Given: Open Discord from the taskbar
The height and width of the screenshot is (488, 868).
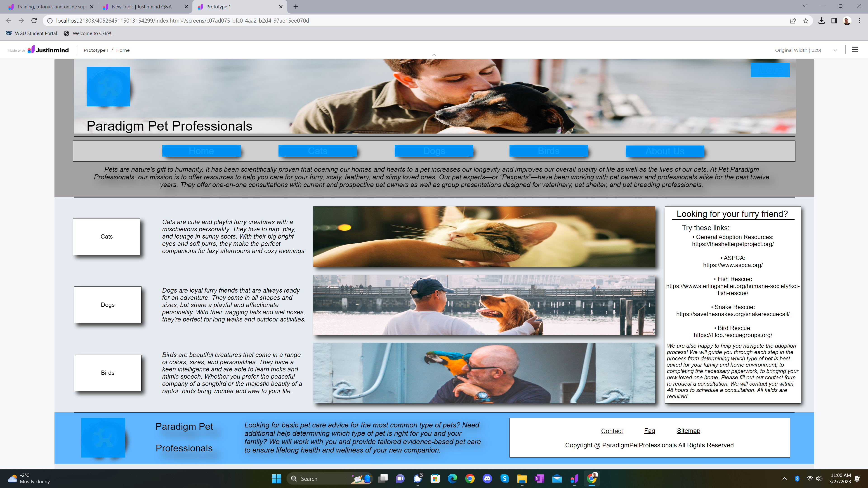Looking at the screenshot, I should pos(487,479).
